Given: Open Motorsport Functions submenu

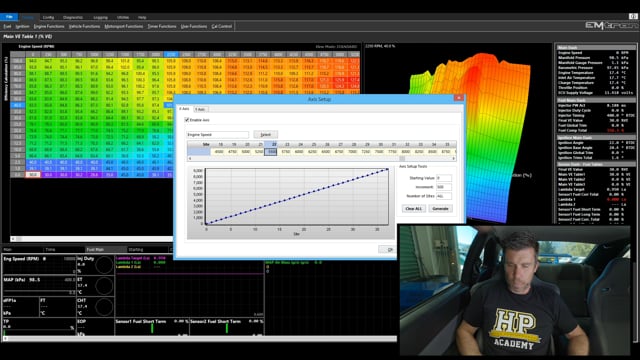Looking at the screenshot, I should click(124, 26).
